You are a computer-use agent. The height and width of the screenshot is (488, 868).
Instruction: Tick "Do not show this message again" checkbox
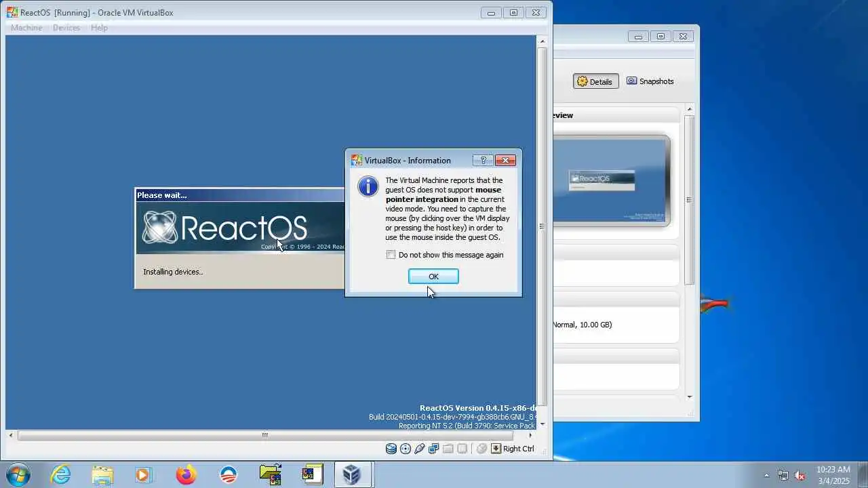[x=391, y=255]
